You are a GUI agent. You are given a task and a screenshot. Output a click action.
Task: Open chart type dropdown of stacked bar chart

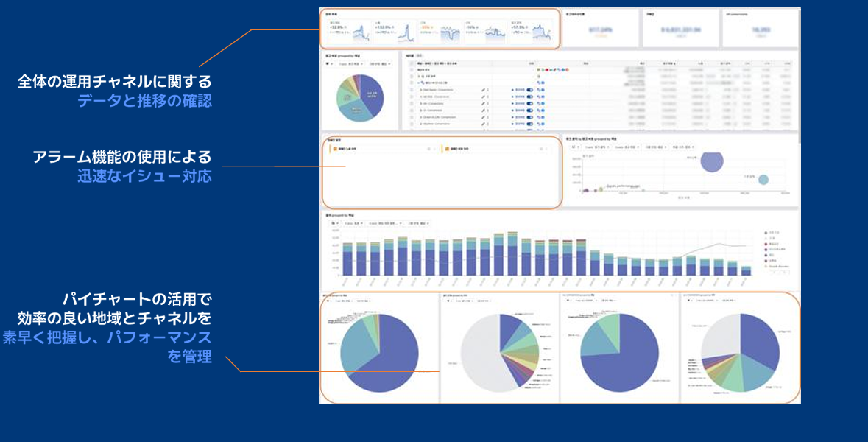click(334, 222)
